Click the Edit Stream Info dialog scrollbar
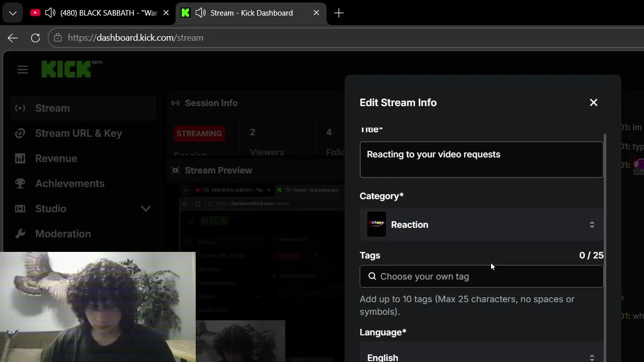644x362 pixels. click(x=605, y=247)
